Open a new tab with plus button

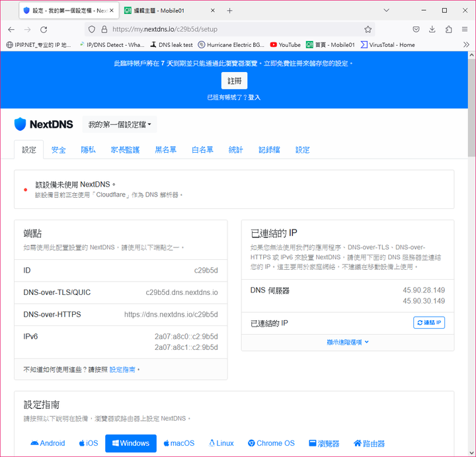click(x=229, y=11)
